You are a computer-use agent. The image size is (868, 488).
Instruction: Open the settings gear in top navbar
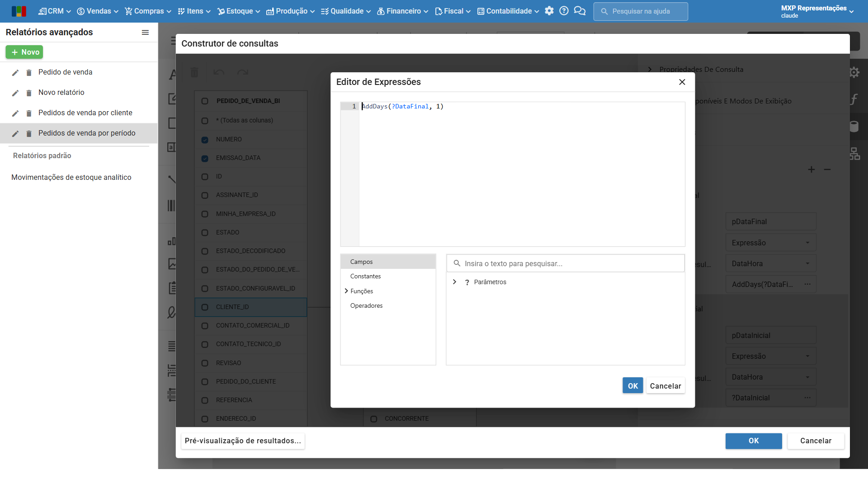click(x=549, y=11)
